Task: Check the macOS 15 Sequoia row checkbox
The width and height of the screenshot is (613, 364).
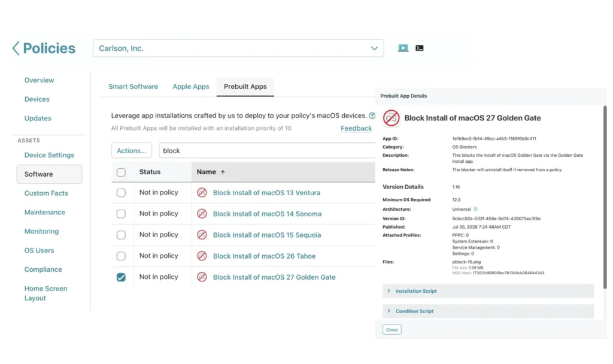Action: point(121,235)
